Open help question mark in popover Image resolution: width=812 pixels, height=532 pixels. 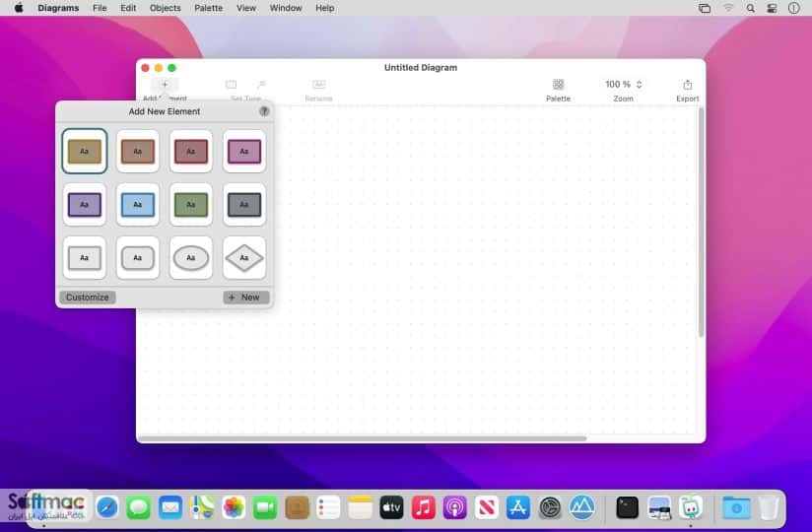tap(264, 111)
